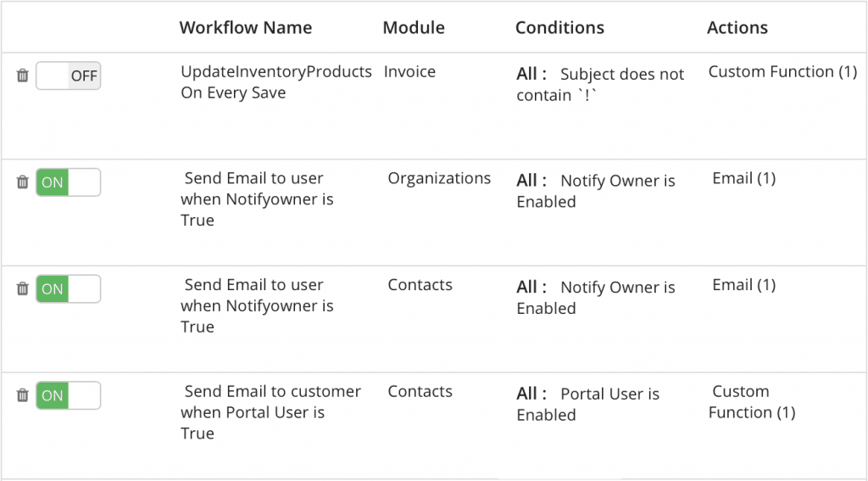
Task: Click trash icon for Portal User workflow
Action: pyautogui.click(x=22, y=395)
